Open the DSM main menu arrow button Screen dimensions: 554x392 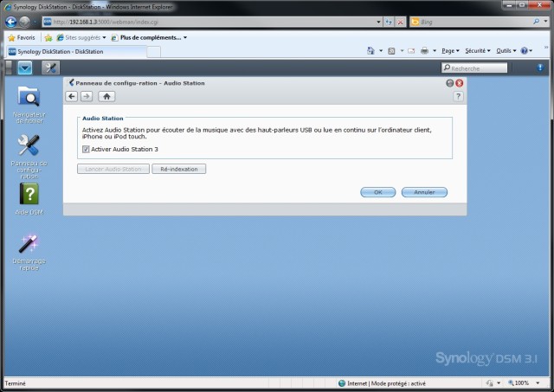pyautogui.click(x=25, y=67)
